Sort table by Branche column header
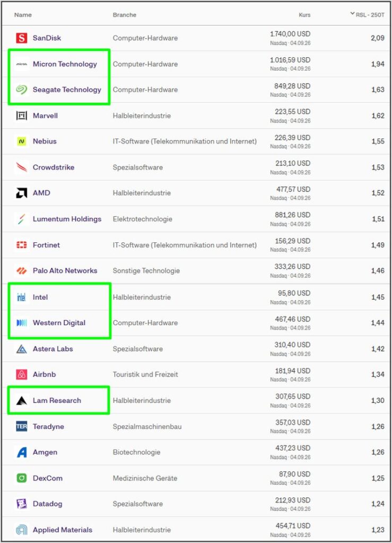This screenshot has height=543, width=392. click(x=124, y=15)
